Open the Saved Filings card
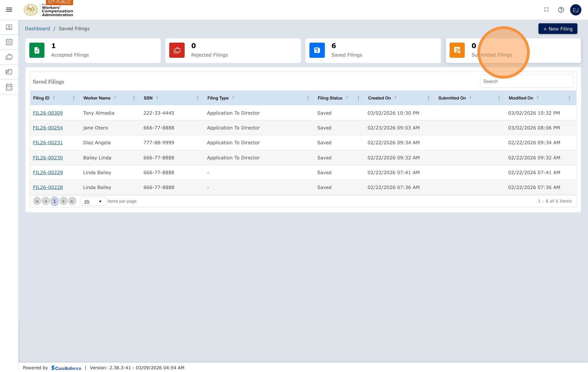This screenshot has width=588, height=372. click(373, 51)
